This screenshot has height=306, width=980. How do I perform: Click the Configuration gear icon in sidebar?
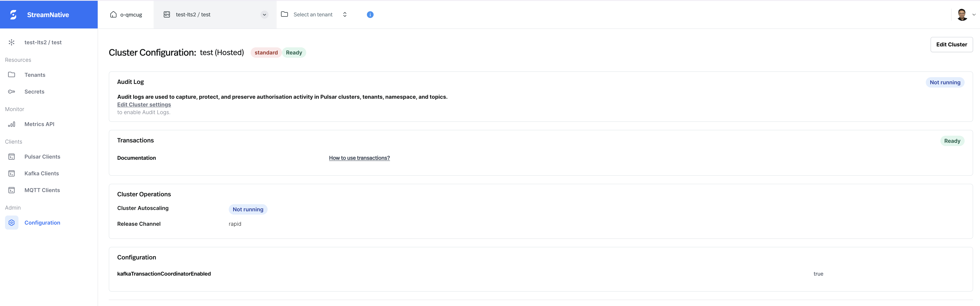click(x=11, y=222)
